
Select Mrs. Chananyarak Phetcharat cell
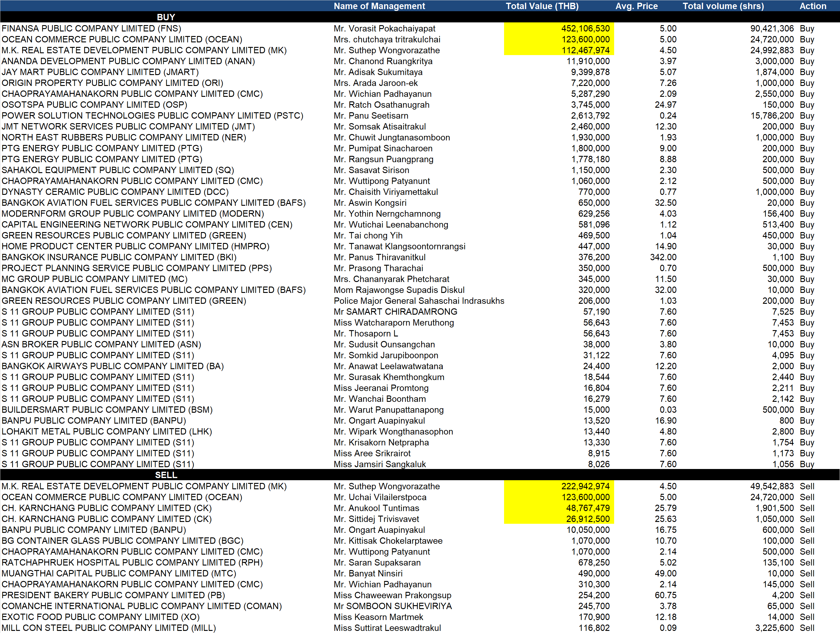tap(391, 279)
